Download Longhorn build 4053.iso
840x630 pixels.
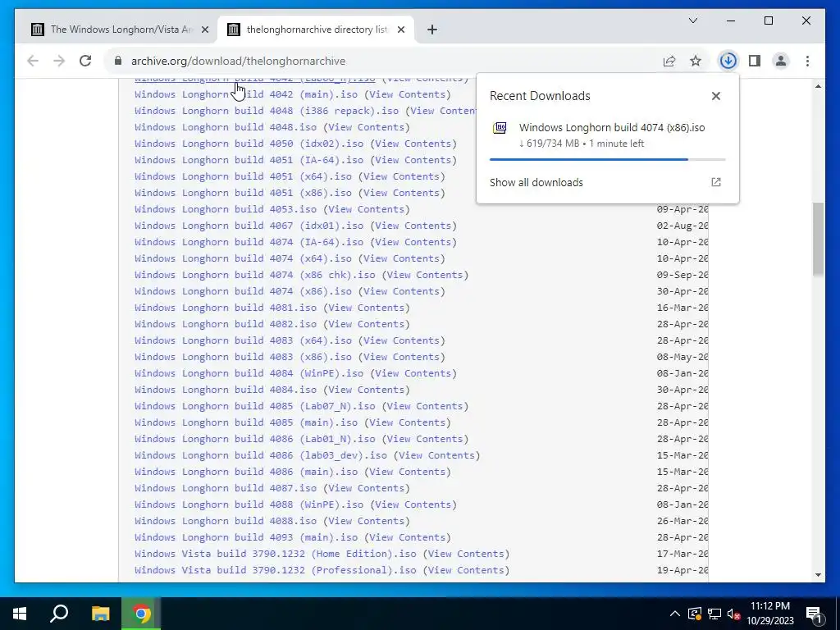point(226,209)
